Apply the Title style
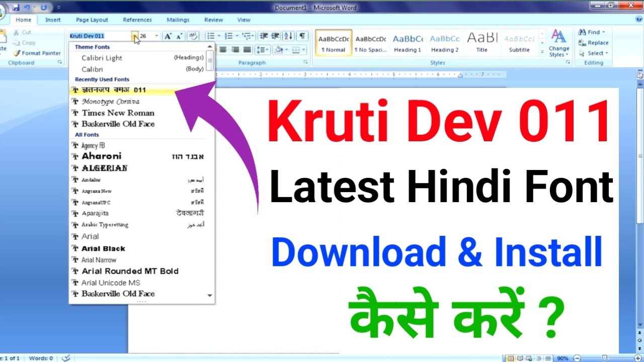This screenshot has height=362, width=644. 482,43
